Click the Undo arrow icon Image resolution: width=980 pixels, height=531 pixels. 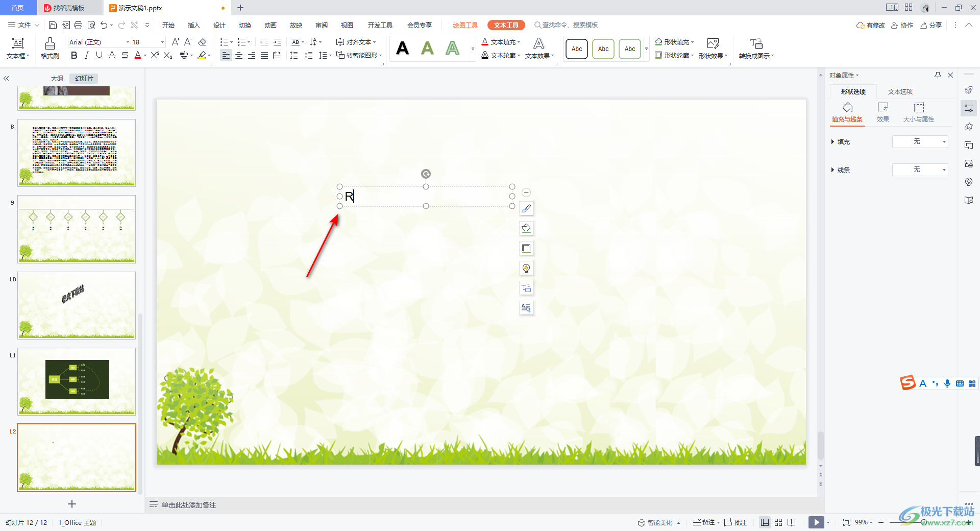[x=104, y=25]
